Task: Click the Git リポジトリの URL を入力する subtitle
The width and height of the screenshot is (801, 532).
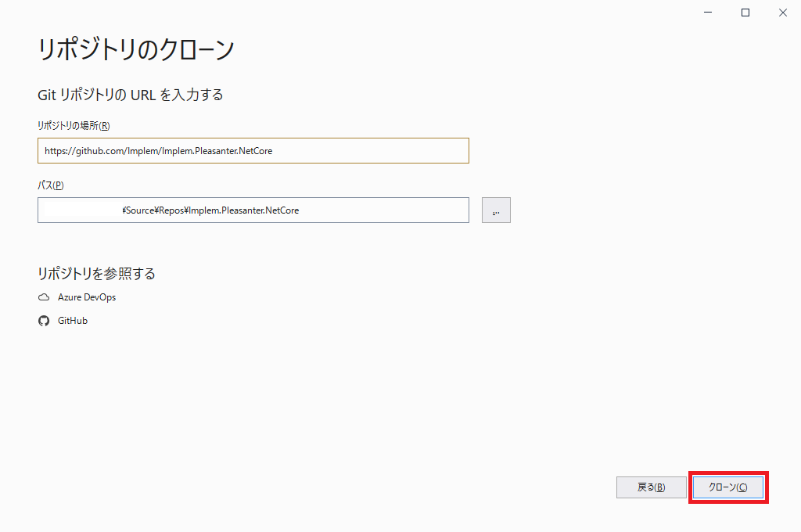Action: tap(131, 95)
